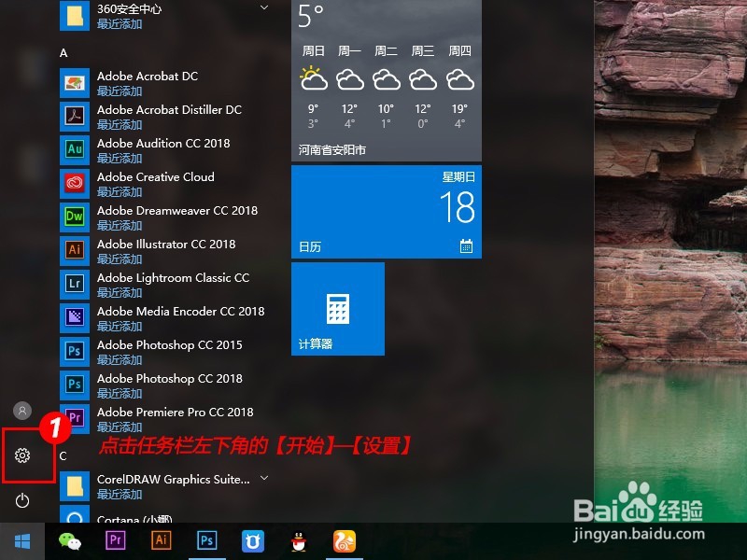The height and width of the screenshot is (560, 747).
Task: Launch Adobe Lightroom Classic CC icon
Action: (75, 285)
